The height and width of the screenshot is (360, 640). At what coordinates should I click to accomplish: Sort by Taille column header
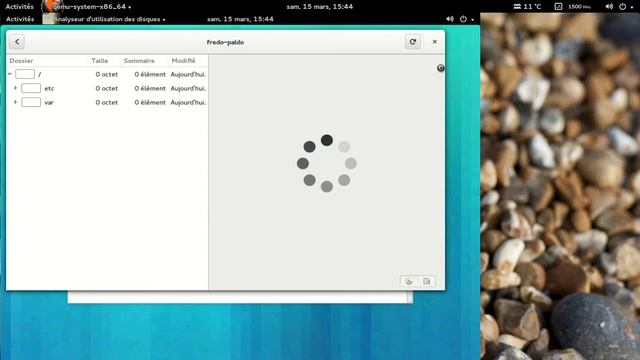tap(100, 60)
